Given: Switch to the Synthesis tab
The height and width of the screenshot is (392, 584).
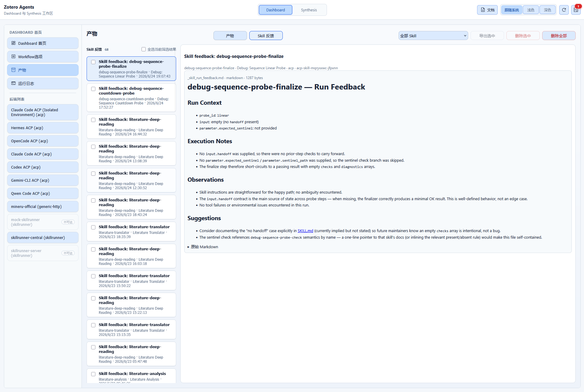Looking at the screenshot, I should (x=309, y=10).
